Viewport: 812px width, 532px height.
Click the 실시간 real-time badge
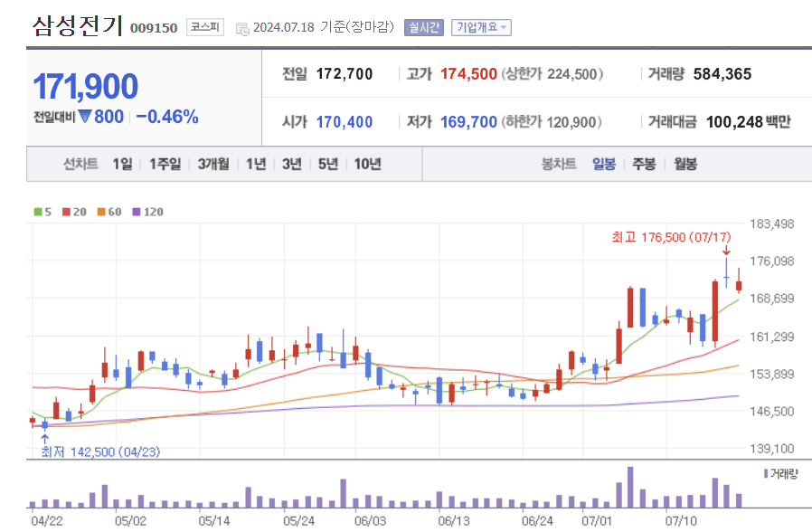[x=422, y=27]
